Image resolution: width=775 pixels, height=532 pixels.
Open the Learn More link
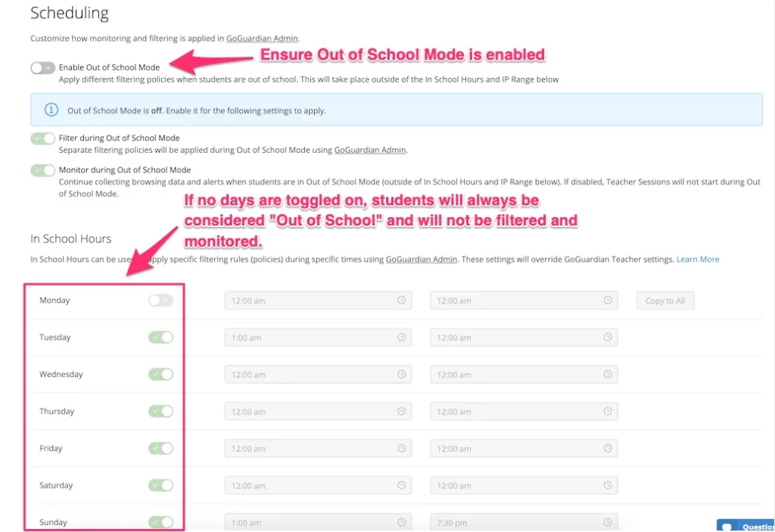697,259
